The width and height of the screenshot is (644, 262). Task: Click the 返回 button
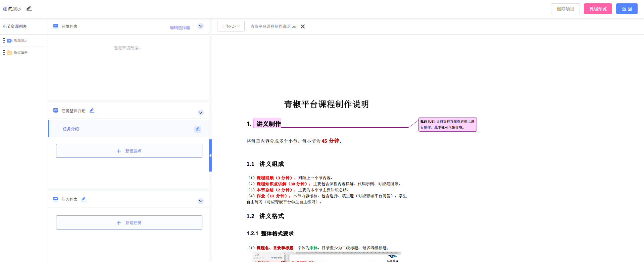pos(627,9)
